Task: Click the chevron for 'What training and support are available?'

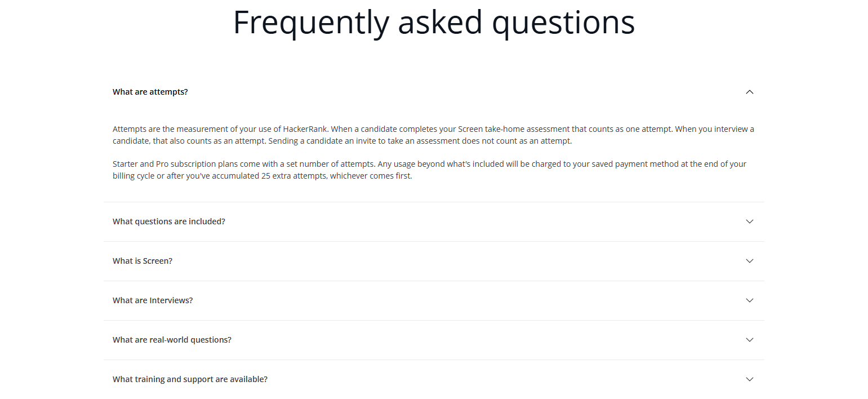Action: coord(749,379)
